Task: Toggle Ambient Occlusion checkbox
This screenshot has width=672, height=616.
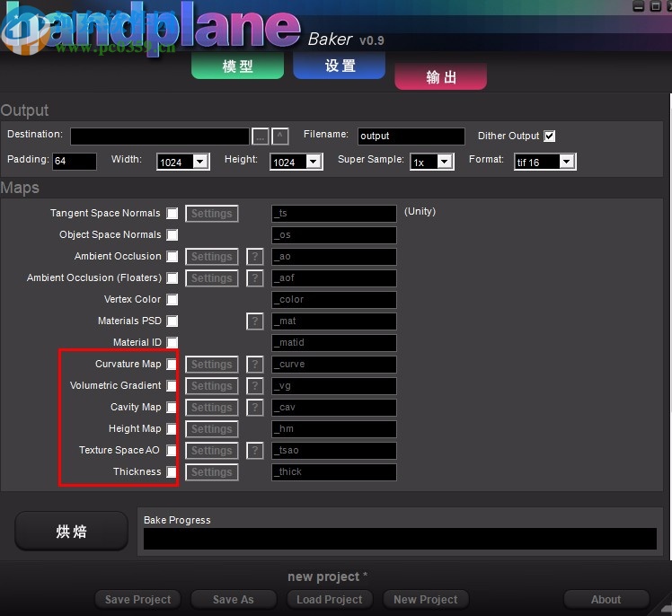Action: (172, 256)
